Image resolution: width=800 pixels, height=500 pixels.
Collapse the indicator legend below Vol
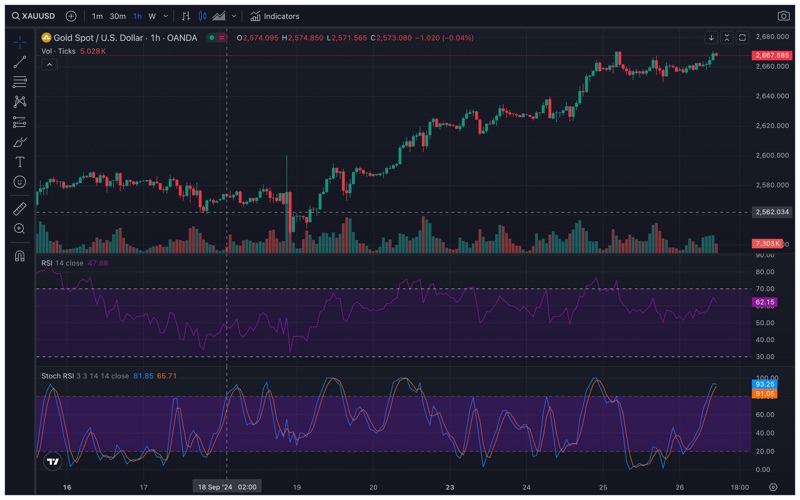click(x=48, y=64)
